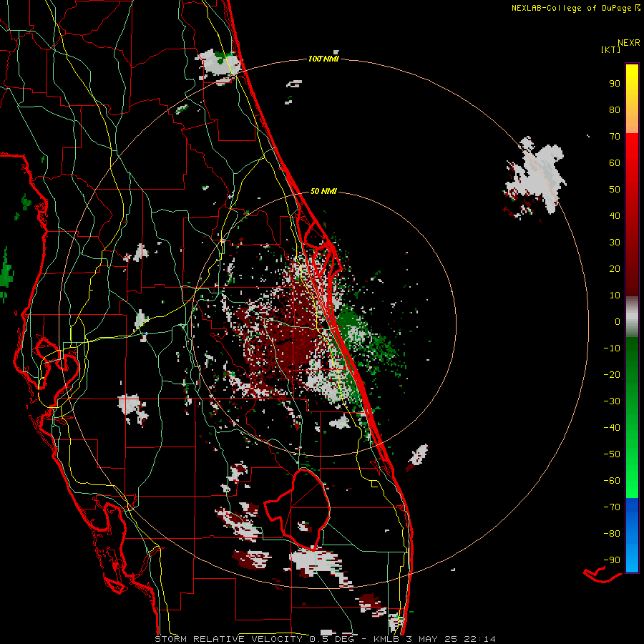
Task: Select the -10 scale label
Action: tap(612, 348)
